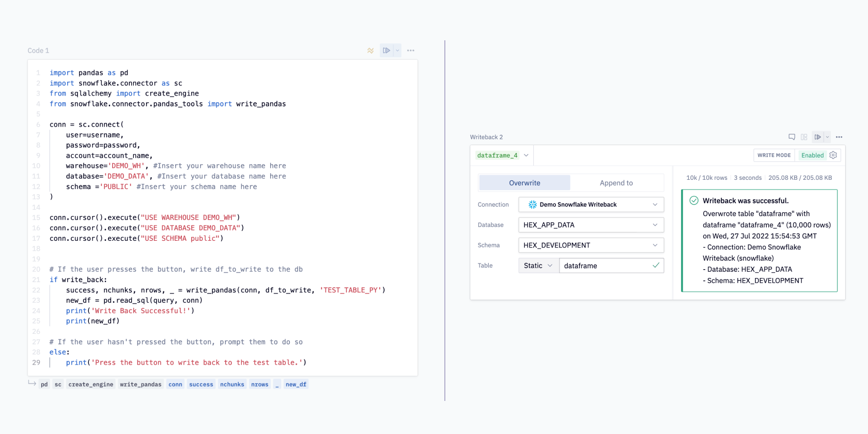Open the dataframe_4 source dropdown
Screen dimensions: 868x434
503,155
